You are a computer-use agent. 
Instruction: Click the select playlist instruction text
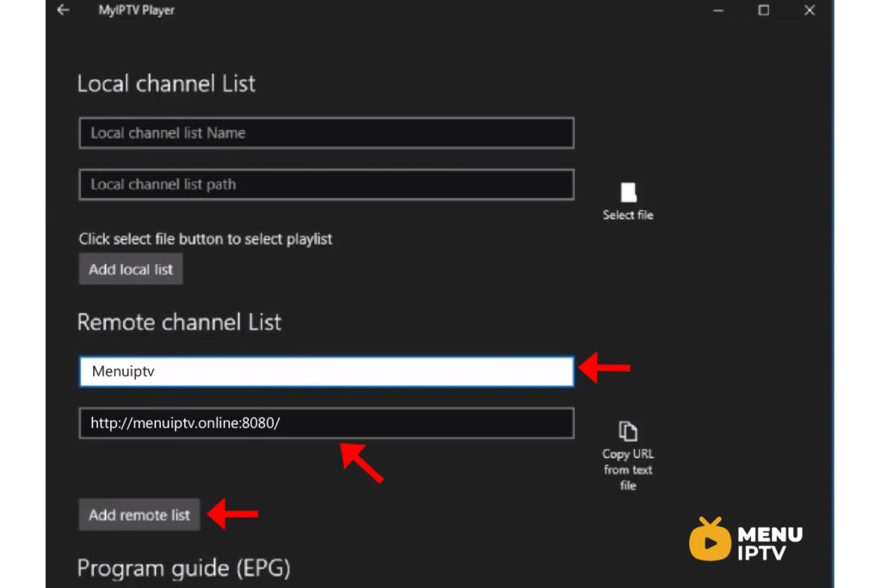pos(205,239)
